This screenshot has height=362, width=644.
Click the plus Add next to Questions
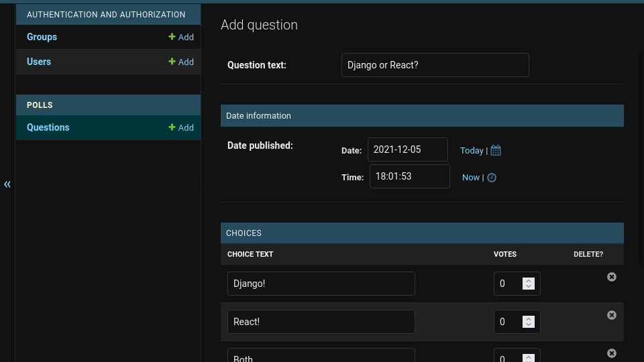[x=181, y=127]
